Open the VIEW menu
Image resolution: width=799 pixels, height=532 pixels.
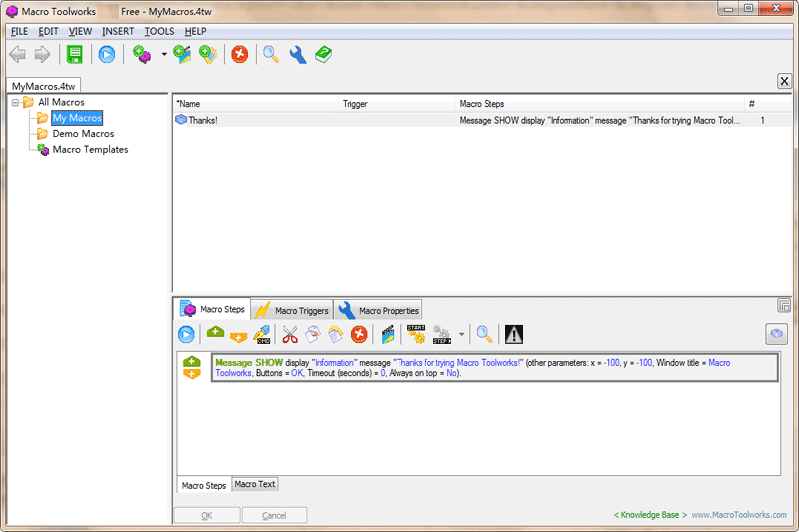[80, 31]
